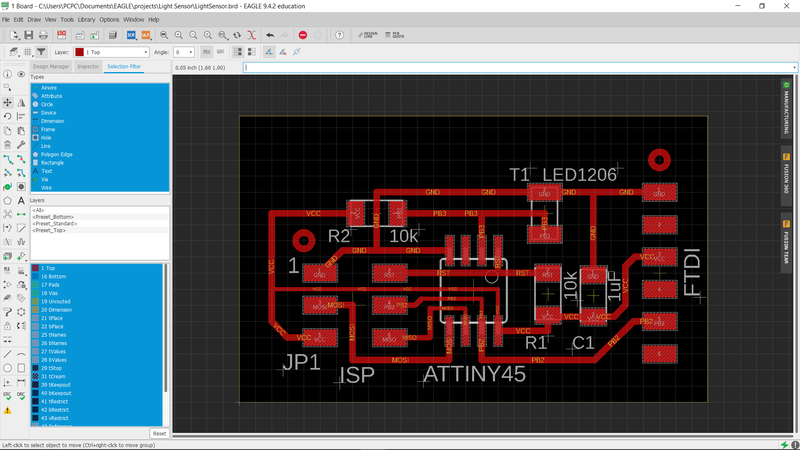The height and width of the screenshot is (450, 800).
Task: Open the PCB Quote toolbar item
Action: (395, 35)
